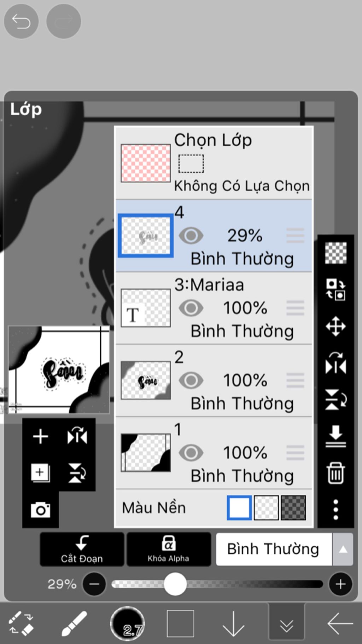362x644 pixels.
Task: Select the brush tool in bottom bar
Action: click(x=74, y=623)
